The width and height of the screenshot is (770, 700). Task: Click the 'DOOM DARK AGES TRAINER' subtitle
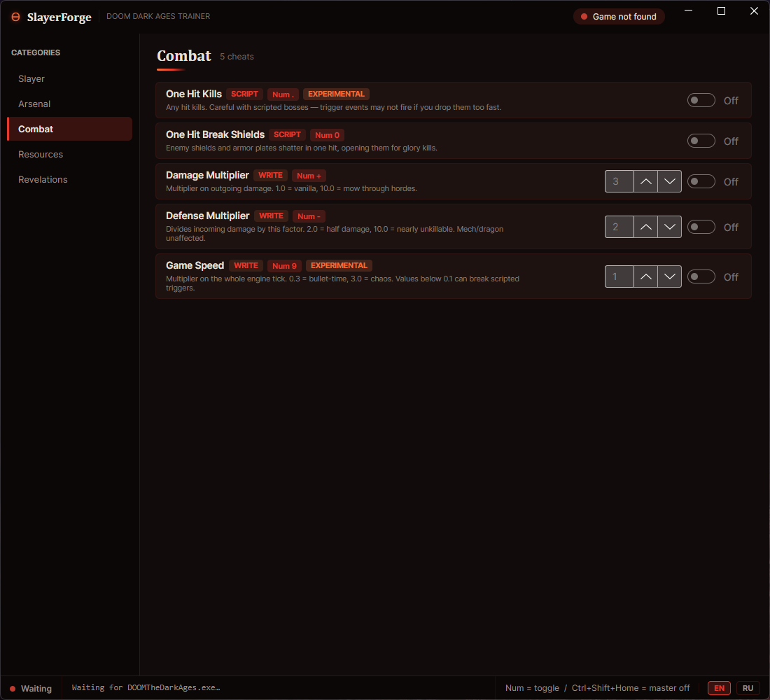158,16
